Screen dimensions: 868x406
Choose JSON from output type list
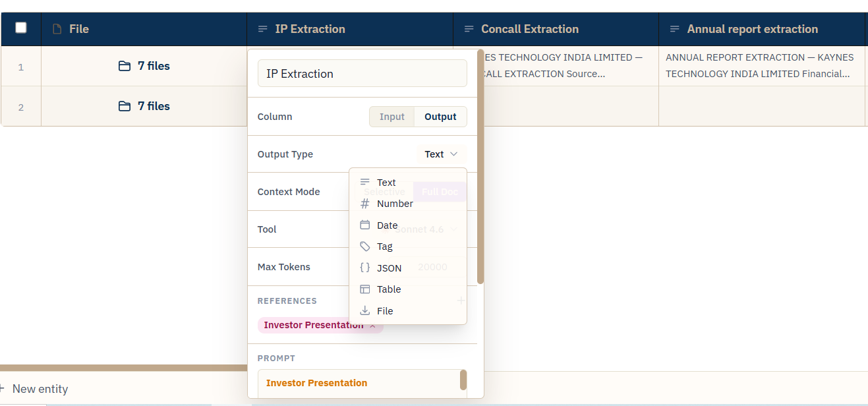click(x=408, y=268)
